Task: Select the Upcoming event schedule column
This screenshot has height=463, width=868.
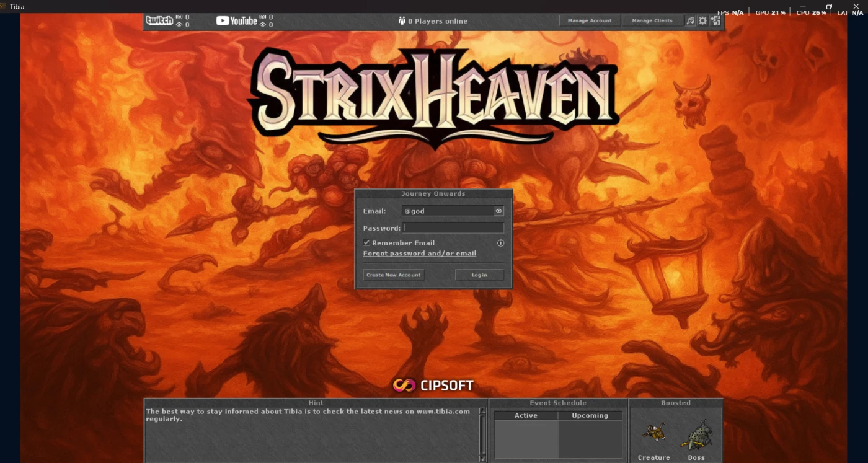Action: pos(590,415)
